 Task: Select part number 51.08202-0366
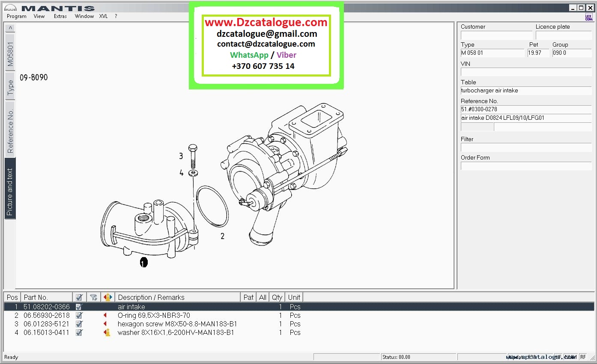click(47, 307)
